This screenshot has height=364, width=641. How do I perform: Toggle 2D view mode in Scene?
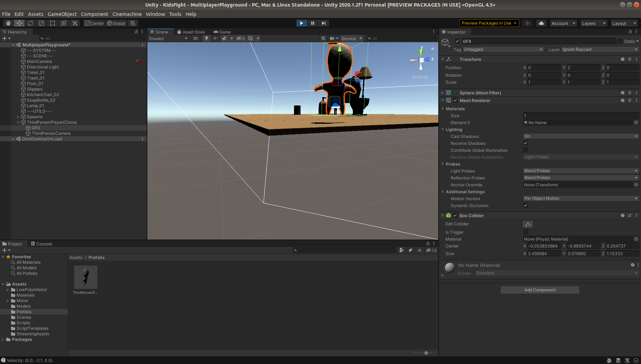coord(195,38)
